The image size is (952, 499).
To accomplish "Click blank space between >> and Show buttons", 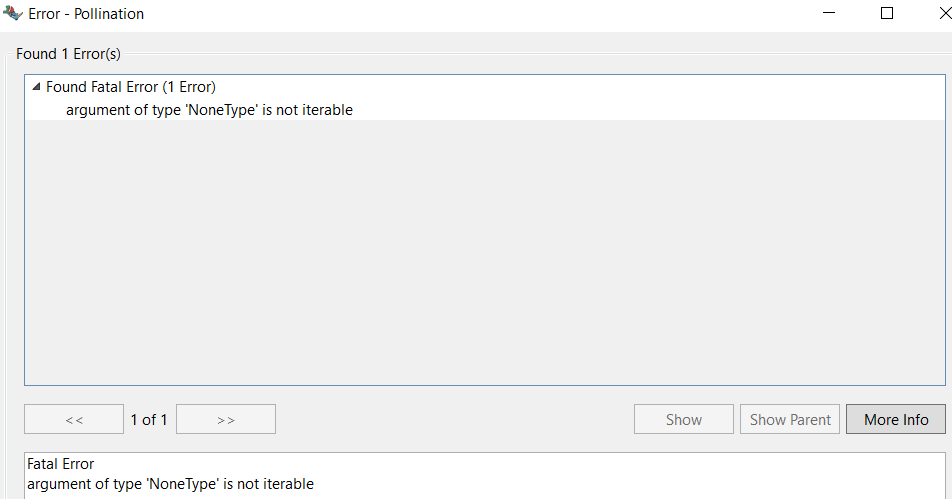I will click(x=450, y=420).
